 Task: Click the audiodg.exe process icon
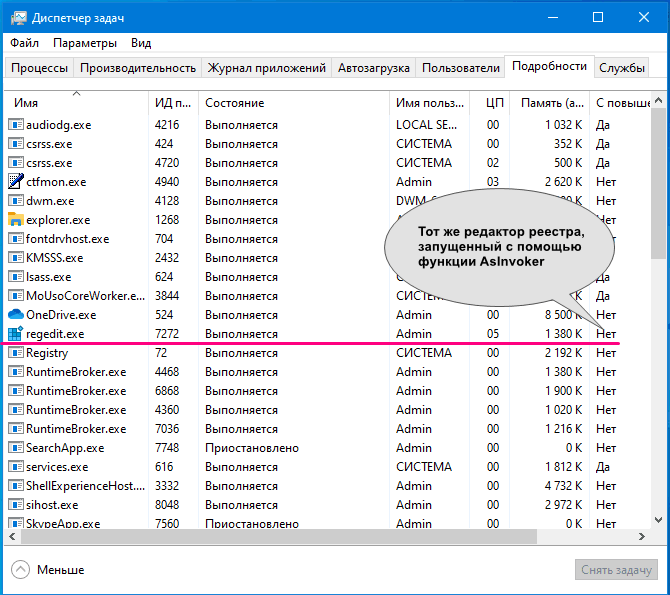[x=16, y=125]
